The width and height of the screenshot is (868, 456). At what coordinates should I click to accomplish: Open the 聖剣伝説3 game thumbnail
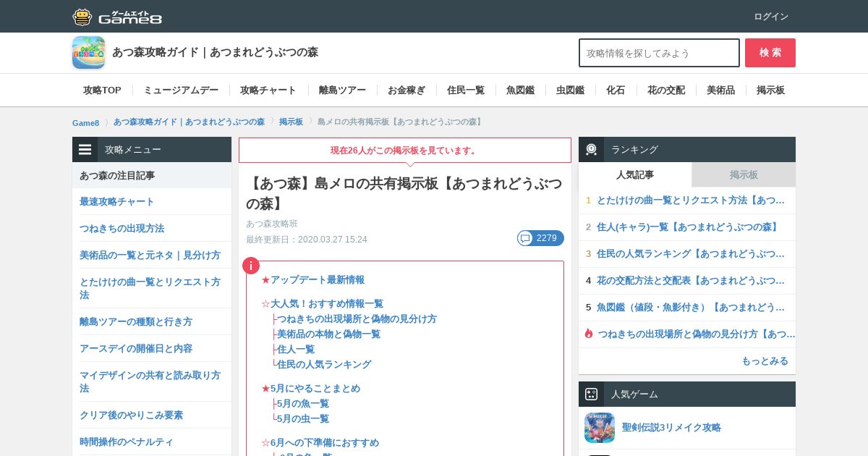[x=600, y=428]
